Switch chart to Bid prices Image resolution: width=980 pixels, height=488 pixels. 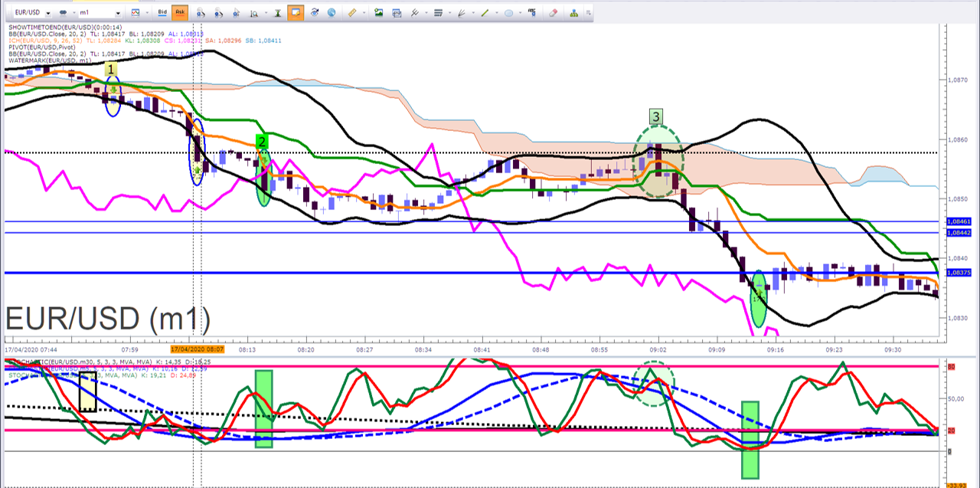(162, 12)
